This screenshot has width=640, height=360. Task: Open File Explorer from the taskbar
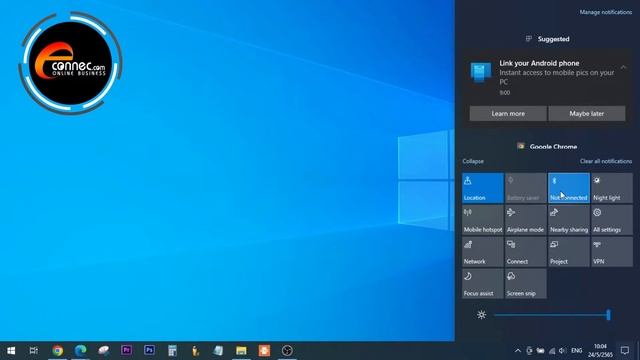click(241, 351)
